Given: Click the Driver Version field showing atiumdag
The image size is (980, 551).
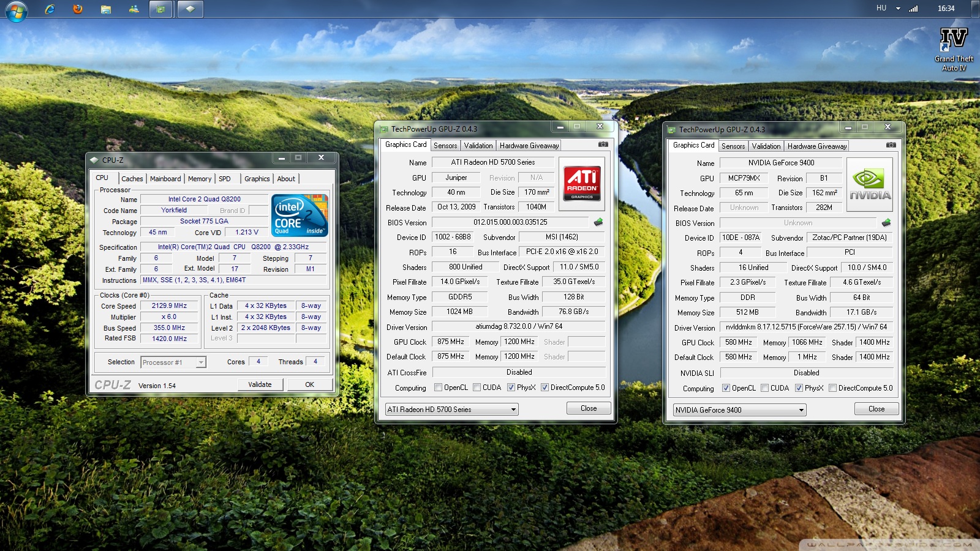Looking at the screenshot, I should pos(519,326).
